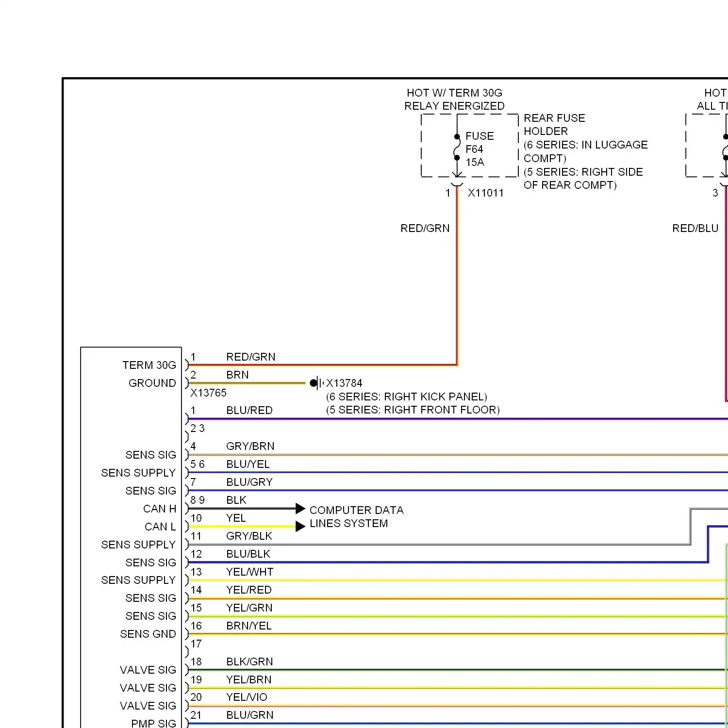
Task: Click the YEL/WHT wire label
Action: (x=250, y=572)
